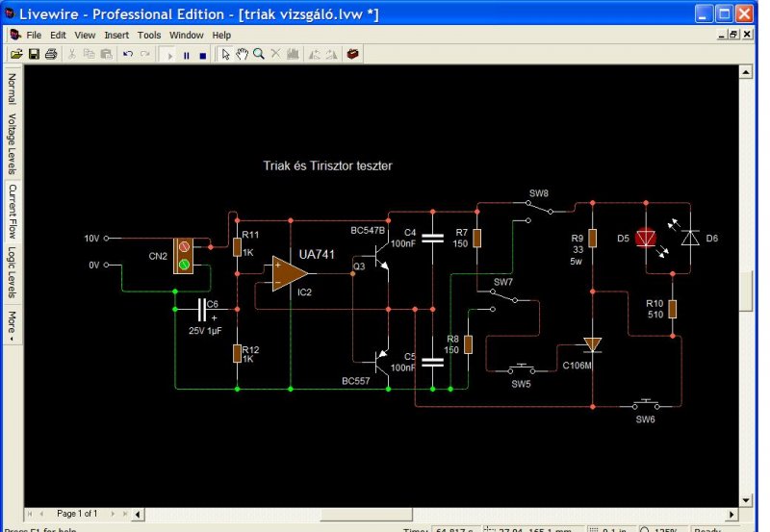Undo the last action with the Undo arrow
This screenshot has height=532, width=770.
pyautogui.click(x=128, y=54)
